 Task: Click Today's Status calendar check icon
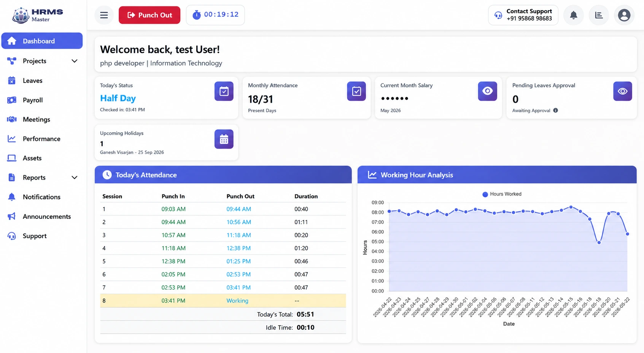click(x=224, y=91)
